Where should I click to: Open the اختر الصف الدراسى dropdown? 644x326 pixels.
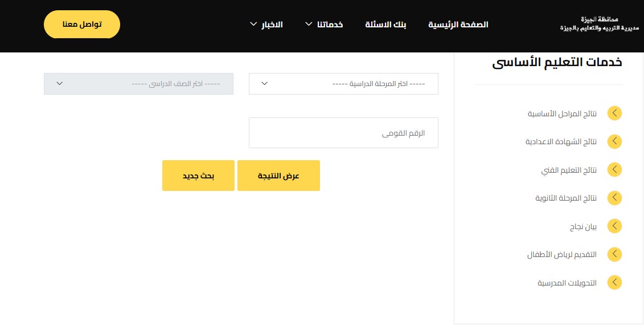138,84
